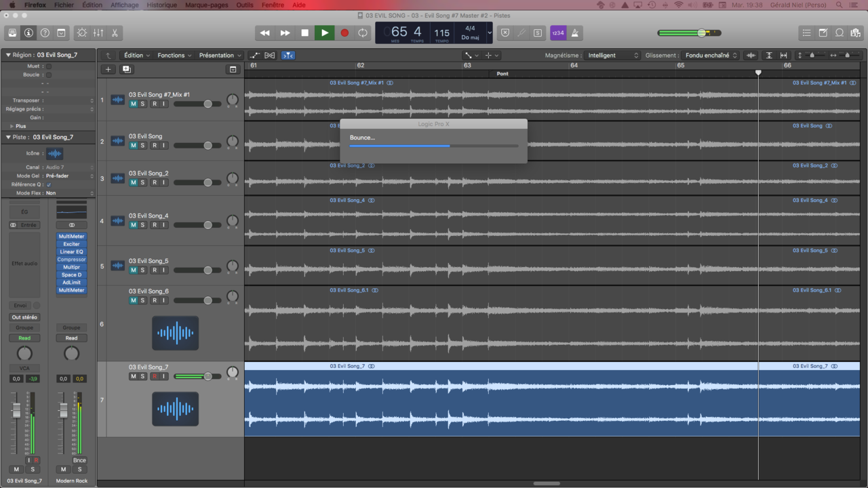Enable the count-in 1234 button

(558, 33)
